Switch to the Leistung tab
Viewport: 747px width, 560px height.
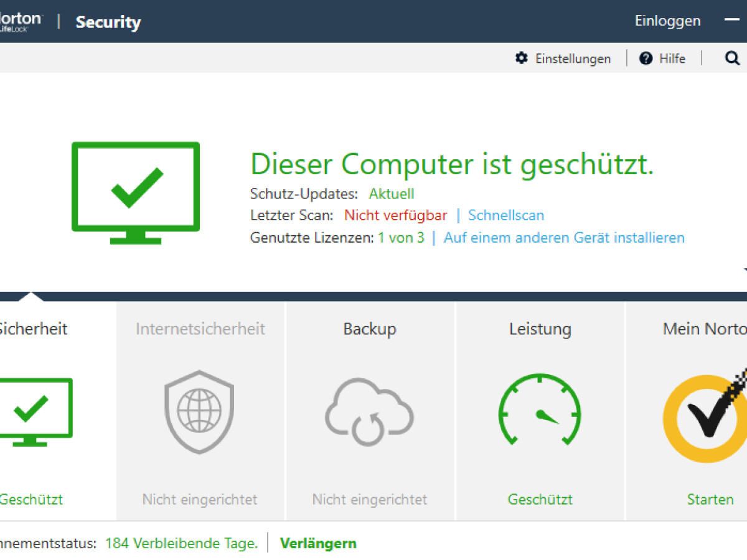pyautogui.click(x=540, y=329)
